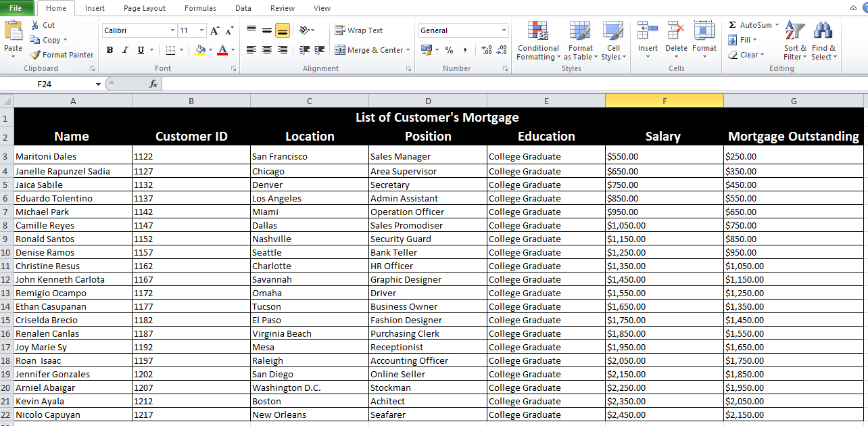Image resolution: width=868 pixels, height=426 pixels.
Task: Increase font size with Grow Font icon
Action: (215, 30)
